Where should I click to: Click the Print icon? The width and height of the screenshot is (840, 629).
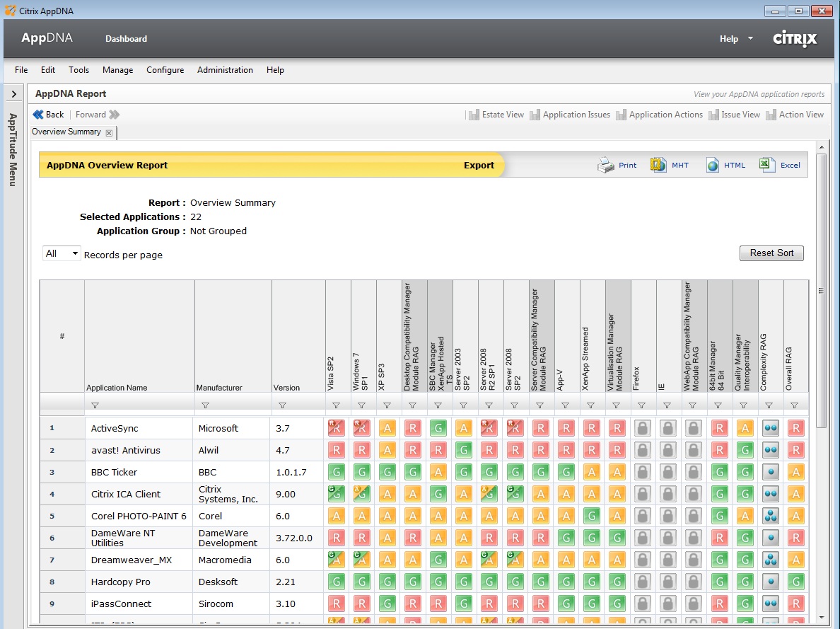coord(617,165)
